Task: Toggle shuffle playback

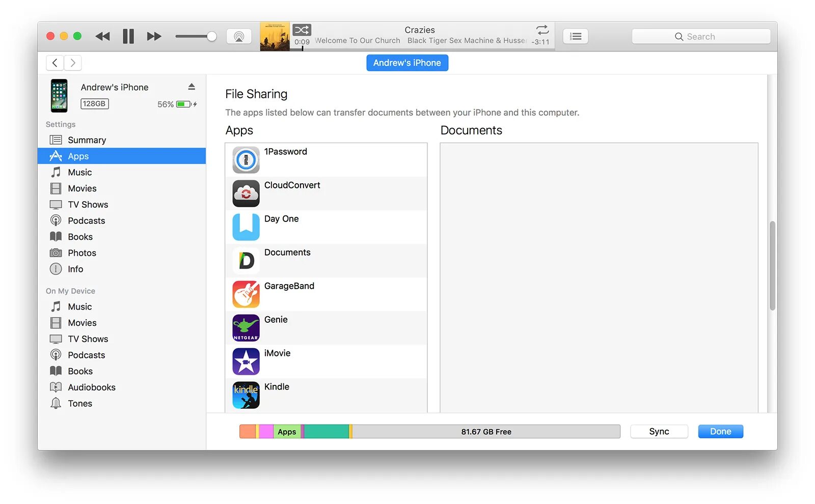Action: pyautogui.click(x=302, y=30)
